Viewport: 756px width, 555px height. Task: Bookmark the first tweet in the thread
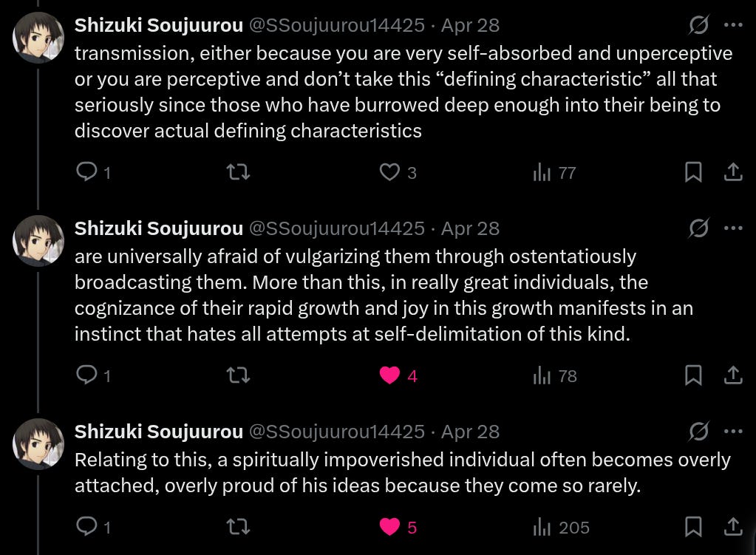693,172
